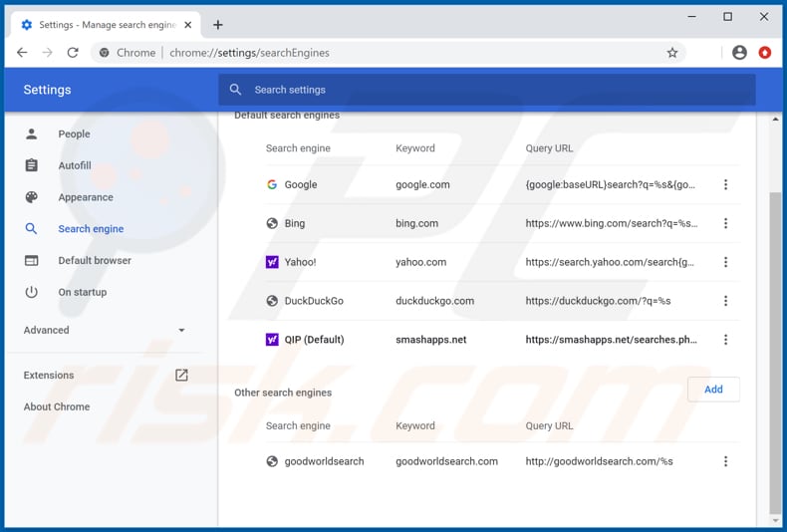The height and width of the screenshot is (532, 787).
Task: Expand the Advanced settings section
Action: pyautogui.click(x=105, y=331)
